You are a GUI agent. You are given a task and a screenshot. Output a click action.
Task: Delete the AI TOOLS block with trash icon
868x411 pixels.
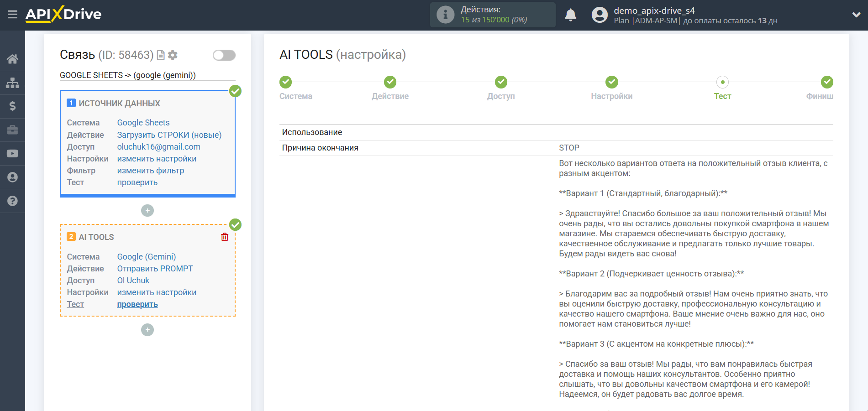225,237
